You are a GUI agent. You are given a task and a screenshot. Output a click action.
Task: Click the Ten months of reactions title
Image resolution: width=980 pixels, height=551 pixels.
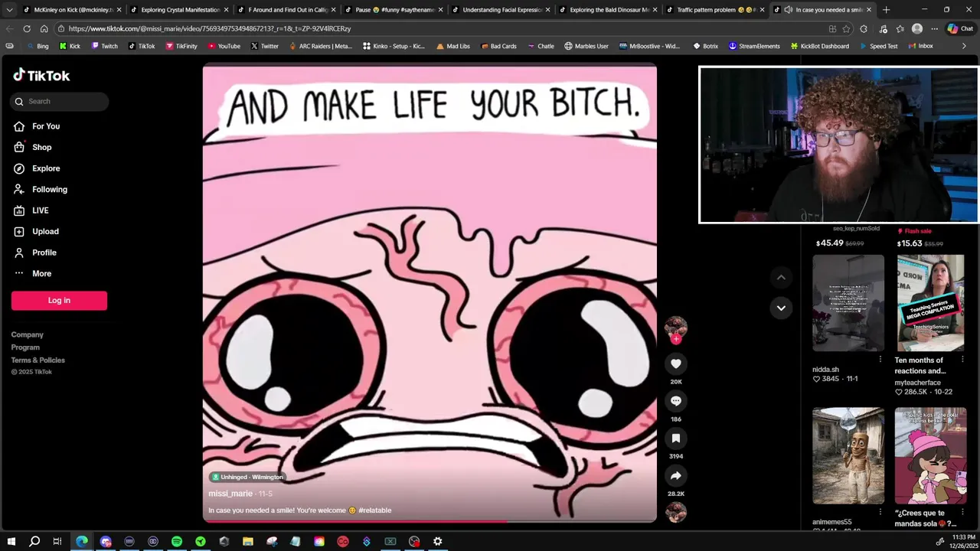pyautogui.click(x=920, y=366)
